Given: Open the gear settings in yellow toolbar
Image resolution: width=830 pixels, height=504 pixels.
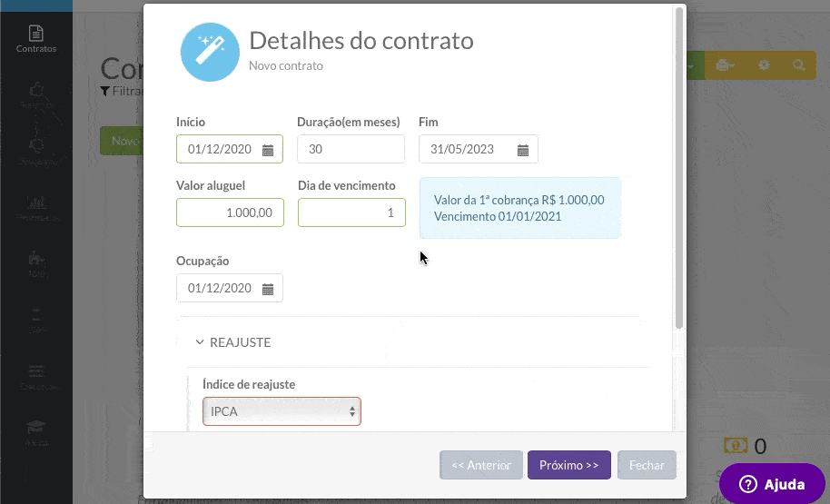Looking at the screenshot, I should click(x=764, y=65).
